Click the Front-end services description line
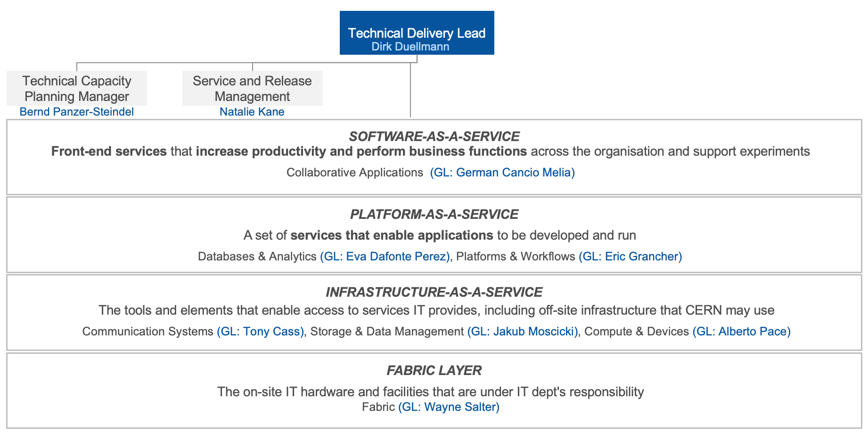The width and height of the screenshot is (868, 434). coord(430,151)
